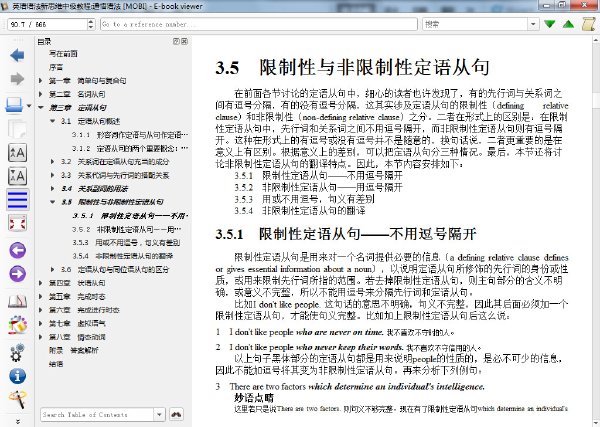This screenshot has width=600, height=427.
Task: Expand 第六章 完成进行时态 node
Action: click(41, 310)
